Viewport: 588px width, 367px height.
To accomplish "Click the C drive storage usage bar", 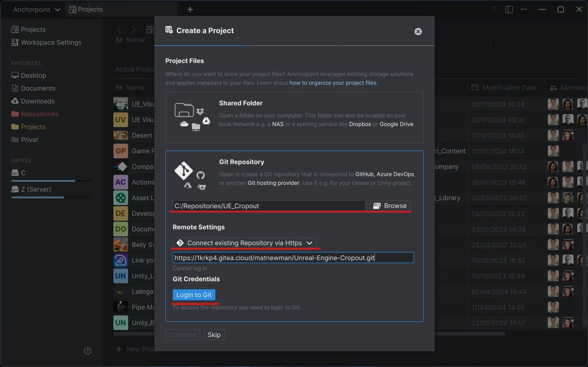I will [x=51, y=181].
